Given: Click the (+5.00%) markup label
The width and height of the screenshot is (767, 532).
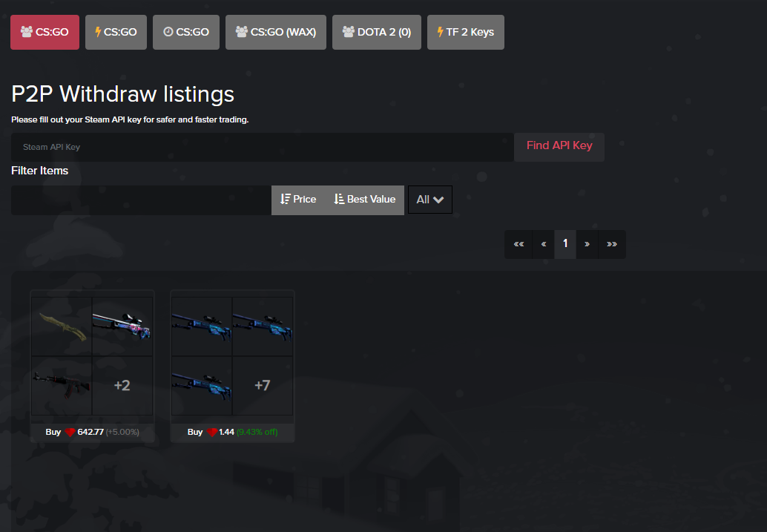Looking at the screenshot, I should (123, 432).
